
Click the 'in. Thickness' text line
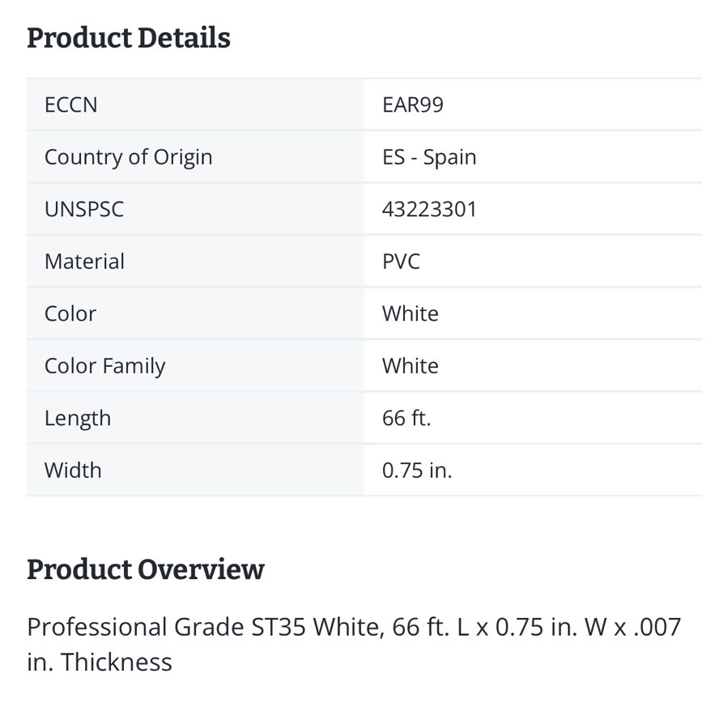[x=100, y=662]
